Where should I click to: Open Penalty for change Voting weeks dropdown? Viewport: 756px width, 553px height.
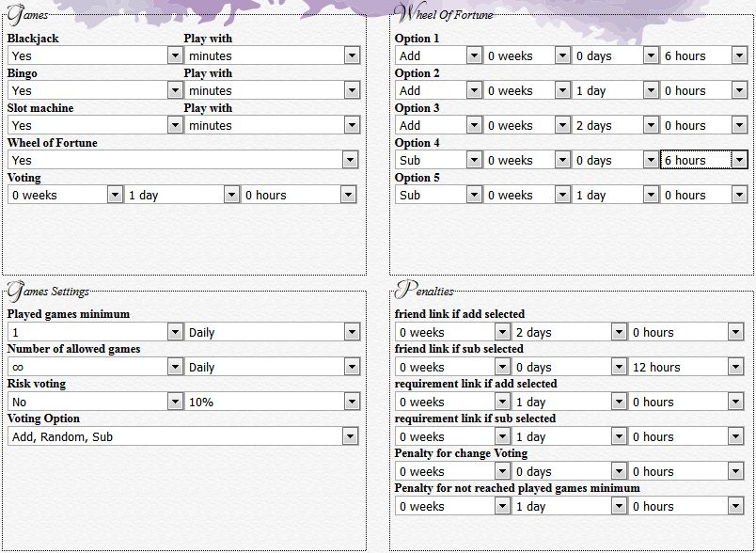452,471
